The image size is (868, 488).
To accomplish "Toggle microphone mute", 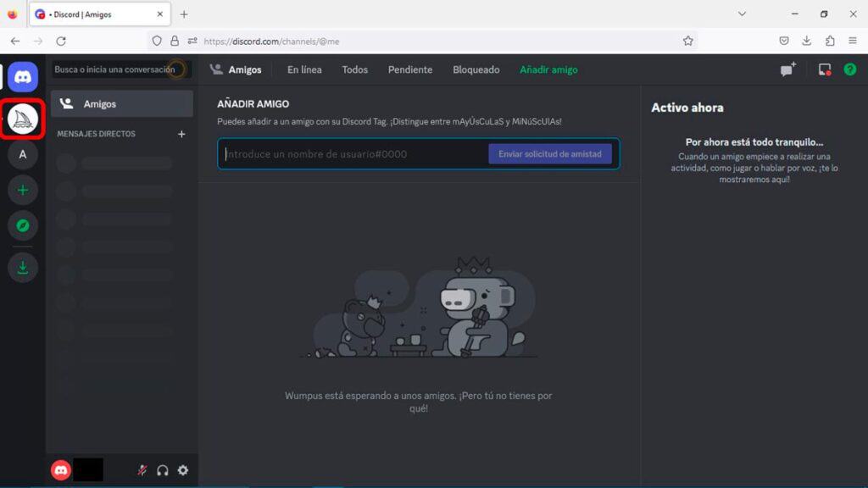I will [142, 470].
